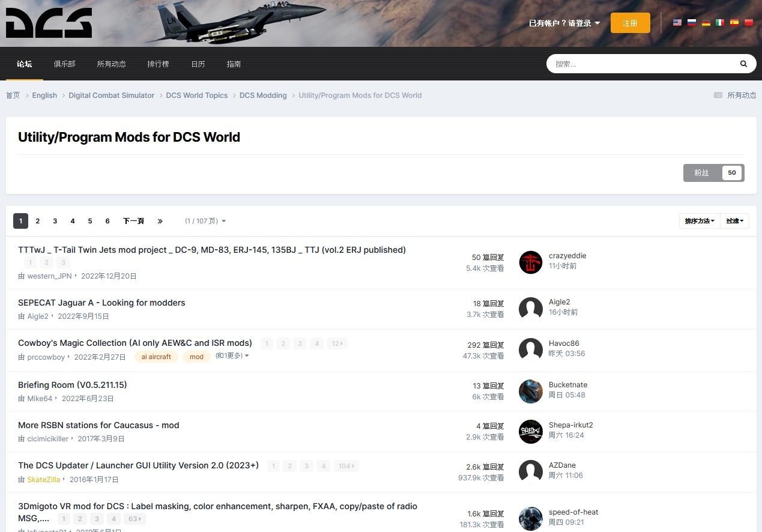This screenshot has width=762, height=532.
Task: Open SEPECAT Jaguar A topic
Action: point(101,303)
